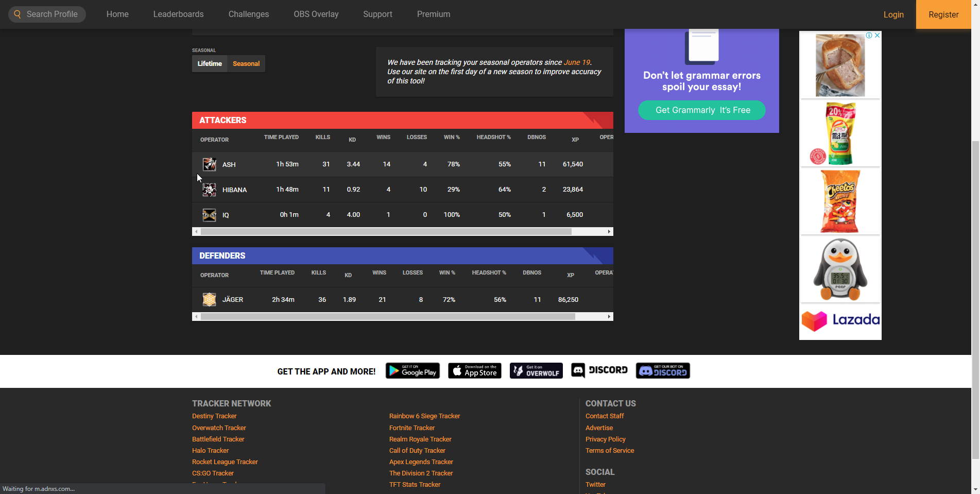The width and height of the screenshot is (980, 494).
Task: Click the IQ operator icon
Action: 209,215
